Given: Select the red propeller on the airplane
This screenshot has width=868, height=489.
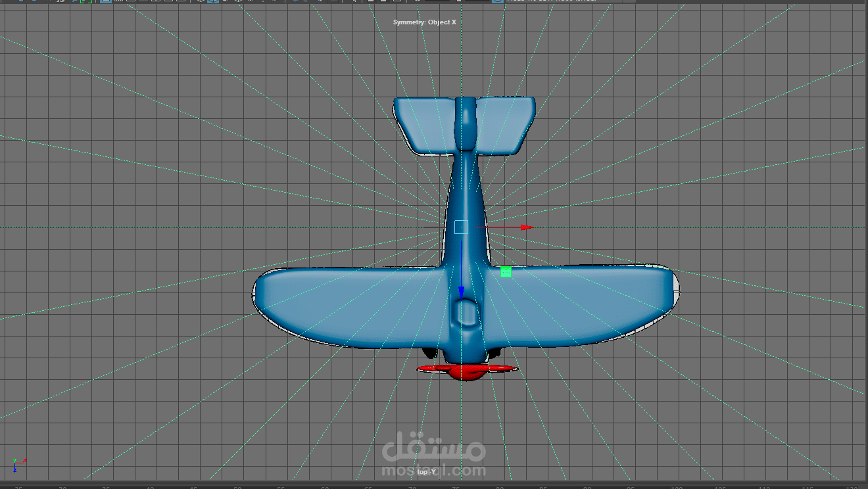Looking at the screenshot, I should tap(467, 371).
